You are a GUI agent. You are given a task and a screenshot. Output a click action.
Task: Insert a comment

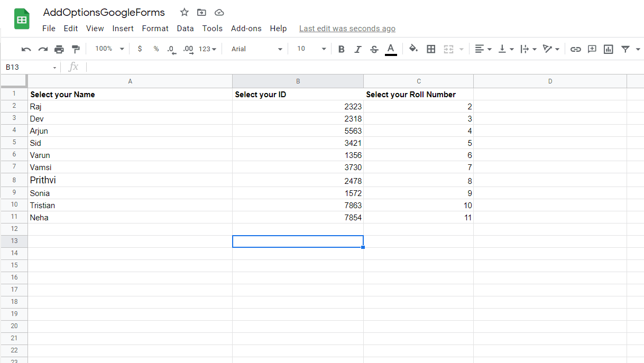coord(592,49)
